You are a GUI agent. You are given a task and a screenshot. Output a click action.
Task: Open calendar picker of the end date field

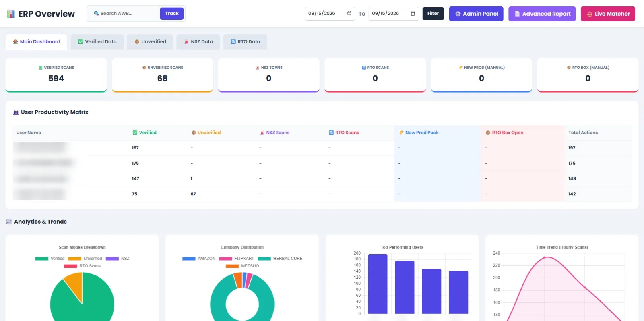pos(413,13)
